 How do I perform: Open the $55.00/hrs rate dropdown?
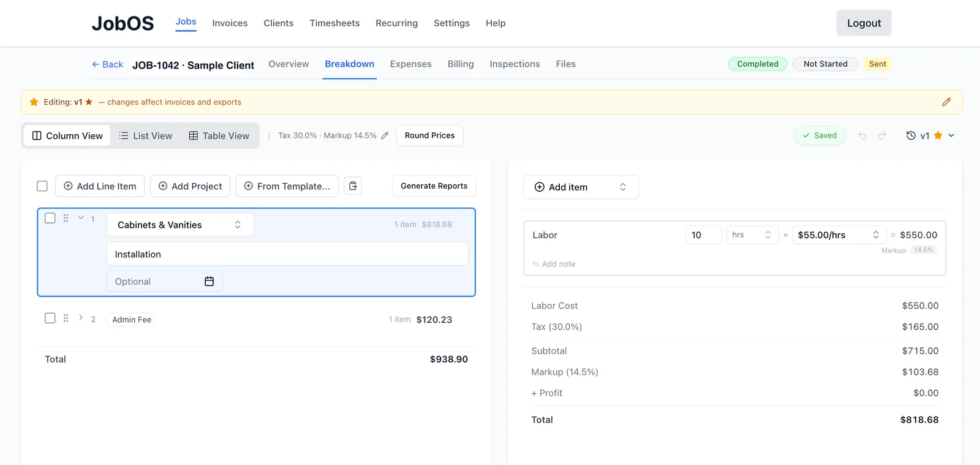point(839,235)
